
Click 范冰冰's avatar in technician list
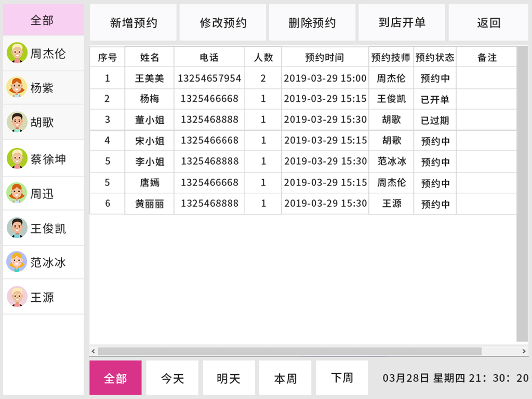click(17, 262)
